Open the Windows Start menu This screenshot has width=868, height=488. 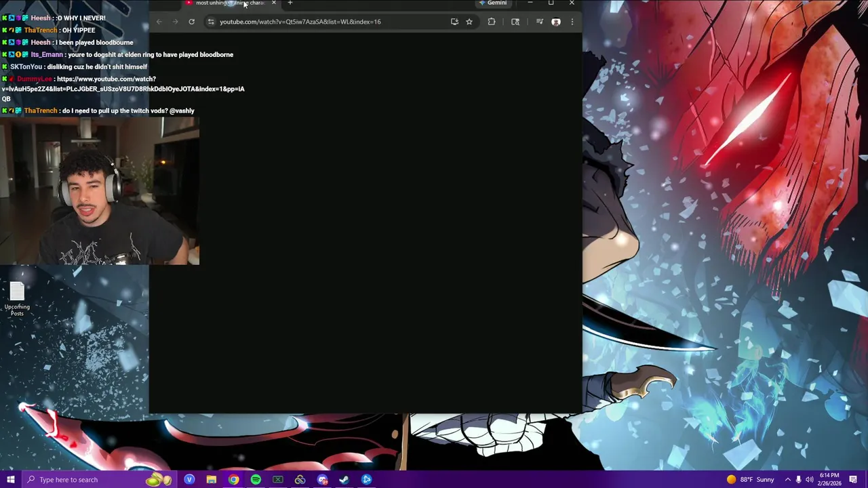pos(11,480)
